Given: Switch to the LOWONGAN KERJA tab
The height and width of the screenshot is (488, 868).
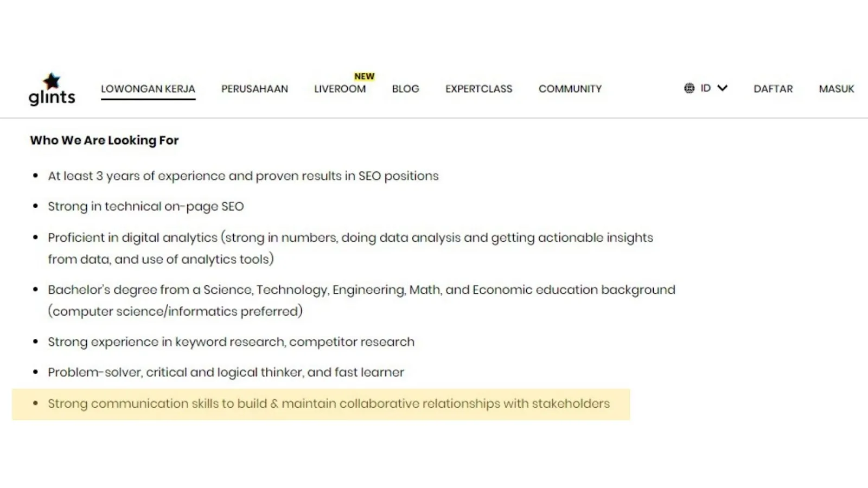Looking at the screenshot, I should 148,89.
